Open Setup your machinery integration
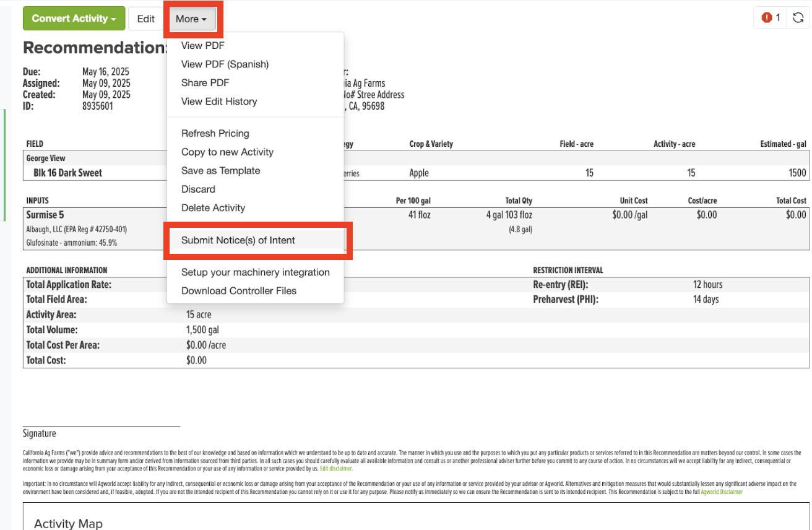The height and width of the screenshot is (530, 812). [256, 272]
